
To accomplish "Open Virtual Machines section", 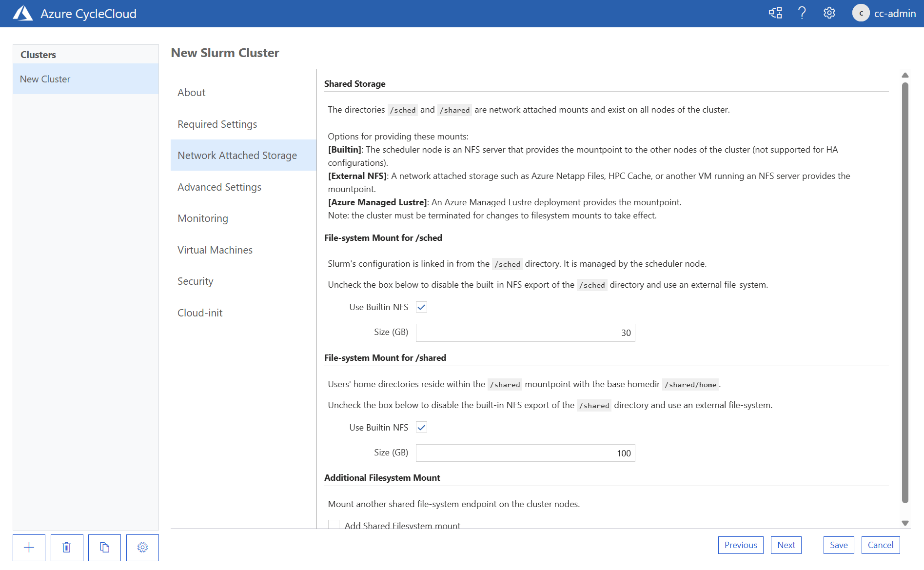I will tap(243, 250).
